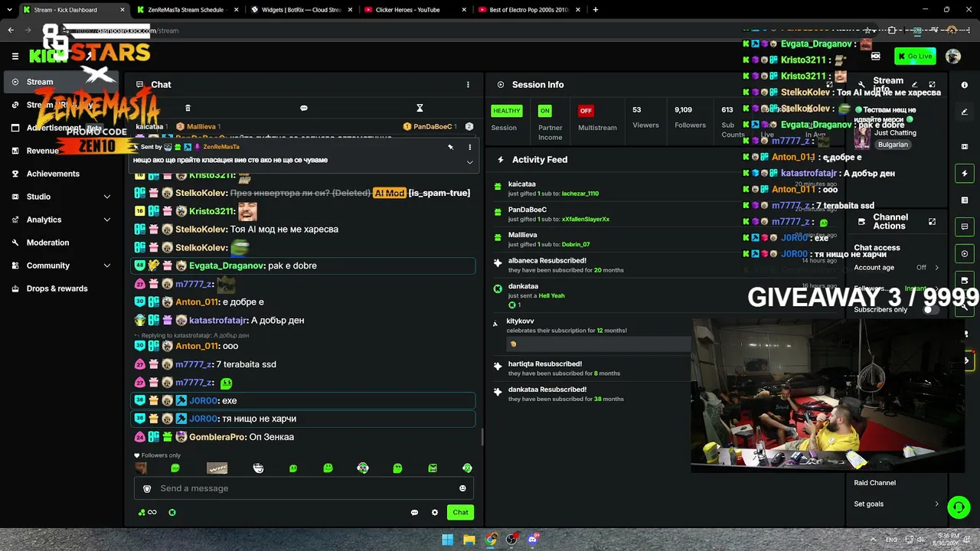Click the Partner Income ON indicator
The image size is (980, 551).
point(544,111)
